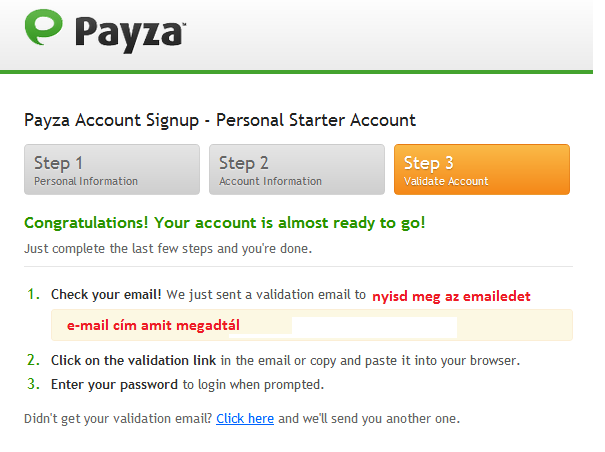
Task: Click 'Check your email!' bold text
Action: (x=106, y=295)
